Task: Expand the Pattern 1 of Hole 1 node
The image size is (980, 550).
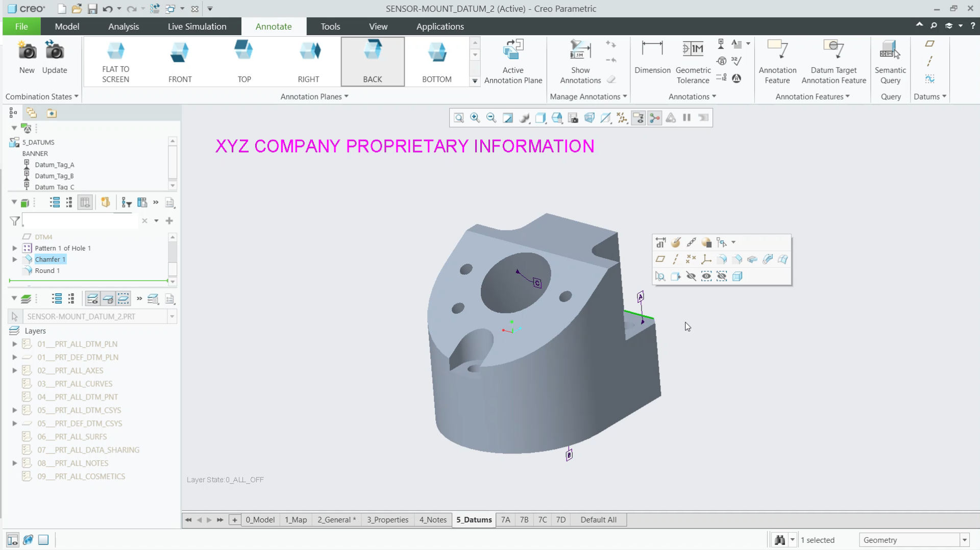Action: tap(15, 248)
